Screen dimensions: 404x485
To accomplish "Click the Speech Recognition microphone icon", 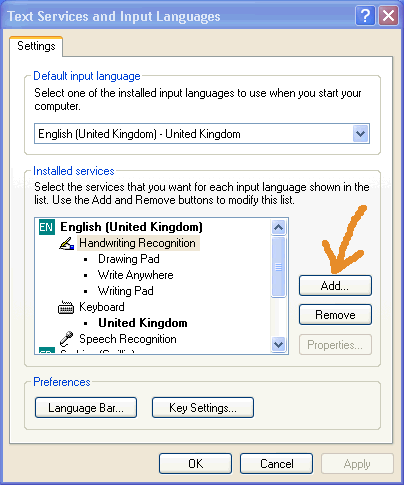I will 66,339.
